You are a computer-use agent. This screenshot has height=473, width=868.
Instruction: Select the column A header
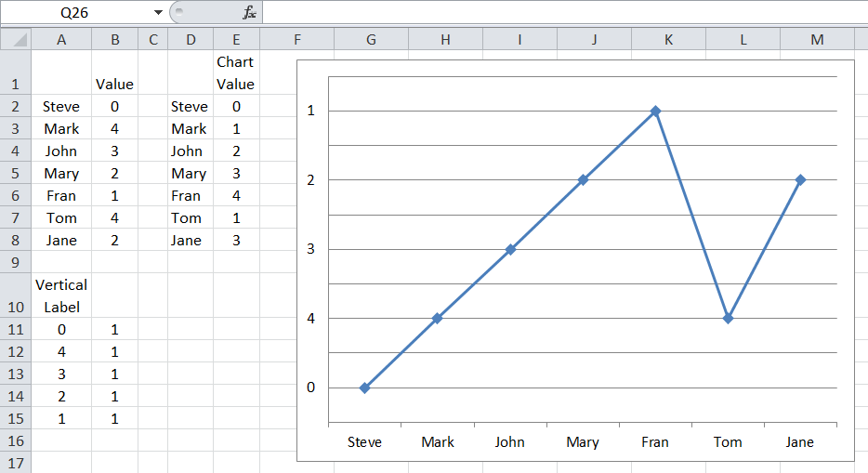click(61, 39)
